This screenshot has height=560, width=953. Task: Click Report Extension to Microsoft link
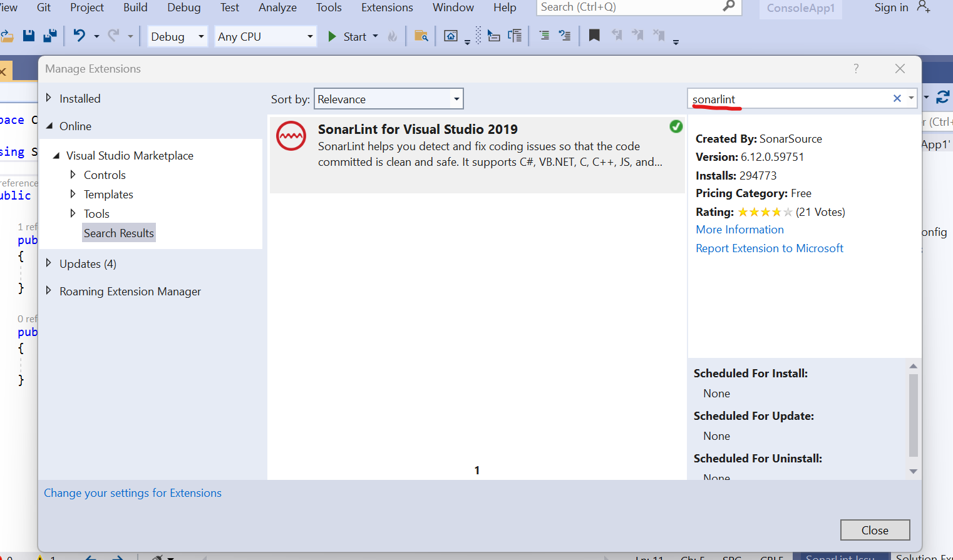(x=770, y=248)
